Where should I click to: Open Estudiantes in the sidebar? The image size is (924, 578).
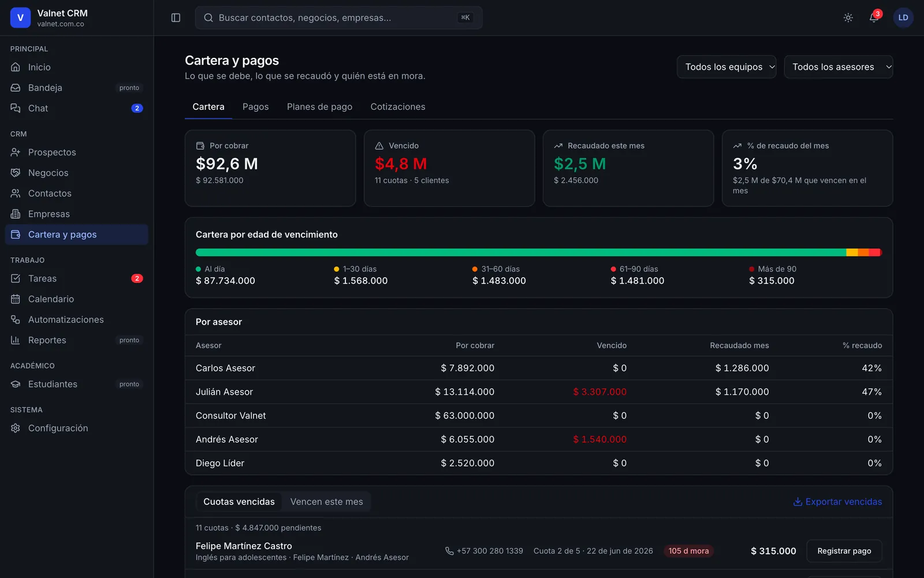pyautogui.click(x=77, y=384)
